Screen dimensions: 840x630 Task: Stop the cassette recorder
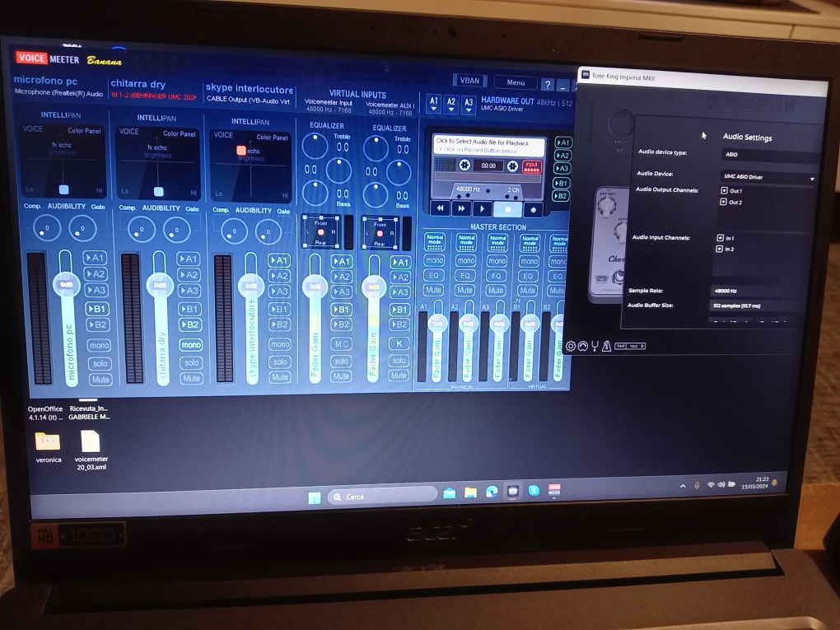pyautogui.click(x=507, y=209)
